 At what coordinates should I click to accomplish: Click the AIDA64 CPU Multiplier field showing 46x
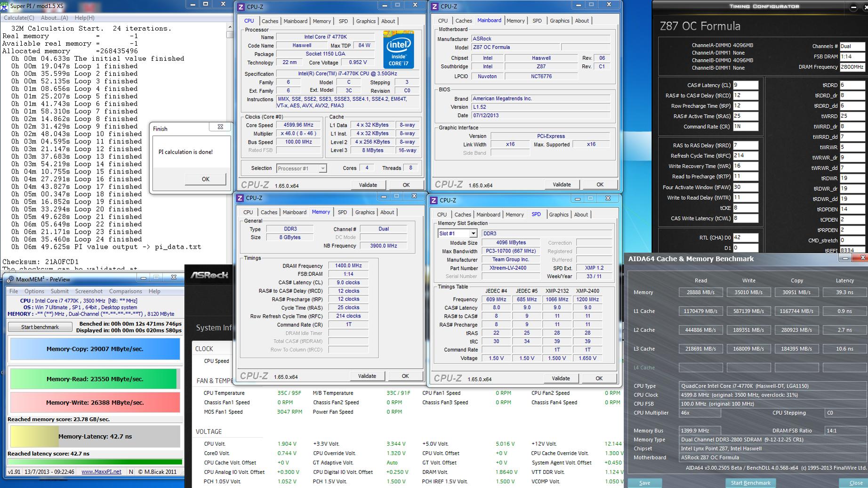(700, 413)
